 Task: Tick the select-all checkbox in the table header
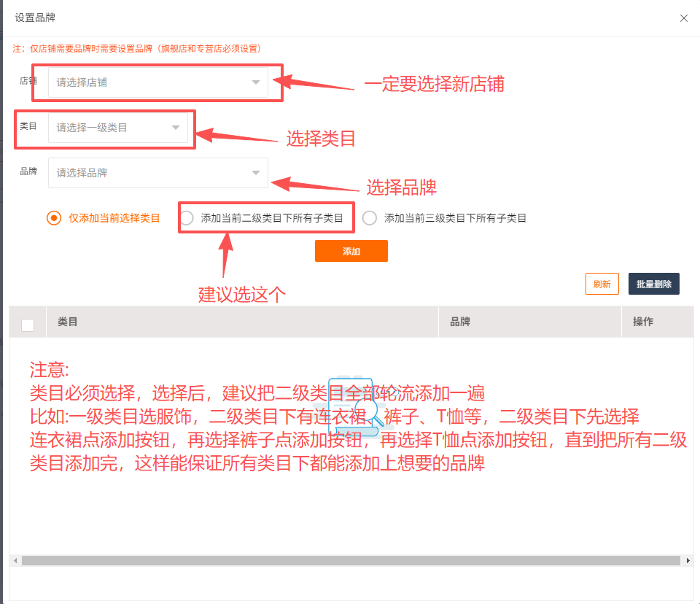(x=28, y=325)
